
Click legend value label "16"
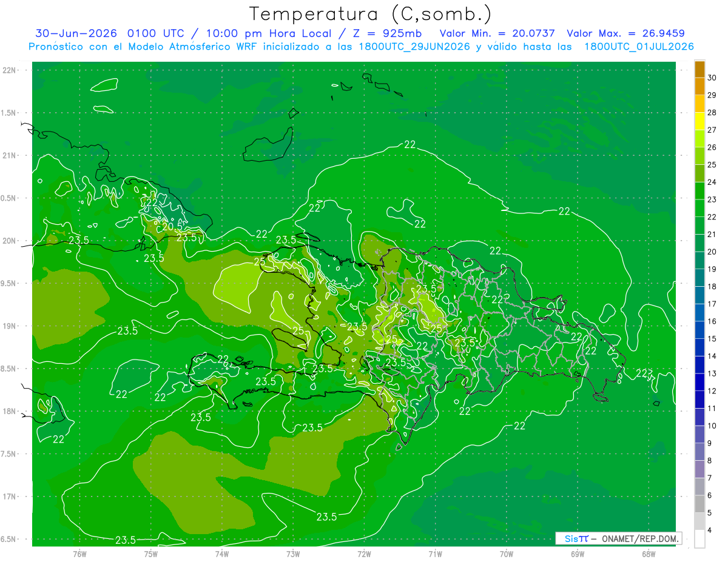coord(712,321)
